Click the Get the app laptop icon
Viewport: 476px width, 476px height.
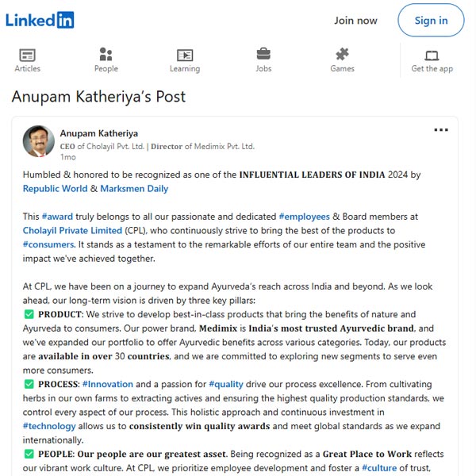click(x=432, y=56)
